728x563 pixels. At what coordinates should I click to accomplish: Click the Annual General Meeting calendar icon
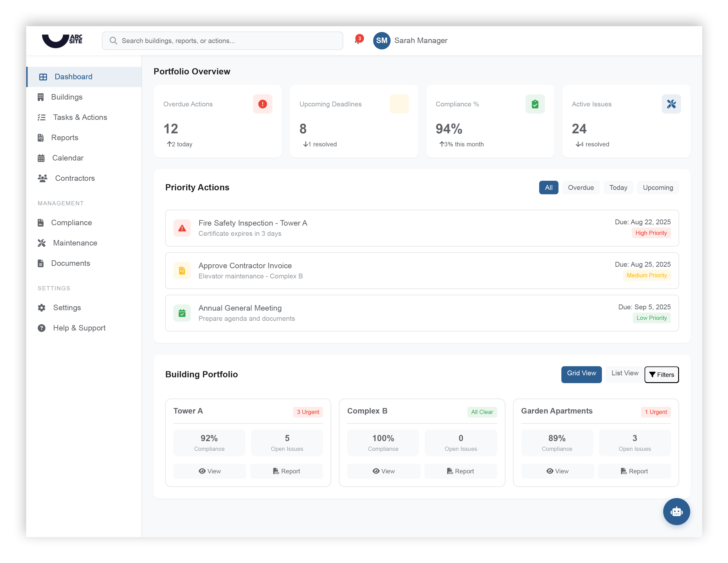point(182,313)
